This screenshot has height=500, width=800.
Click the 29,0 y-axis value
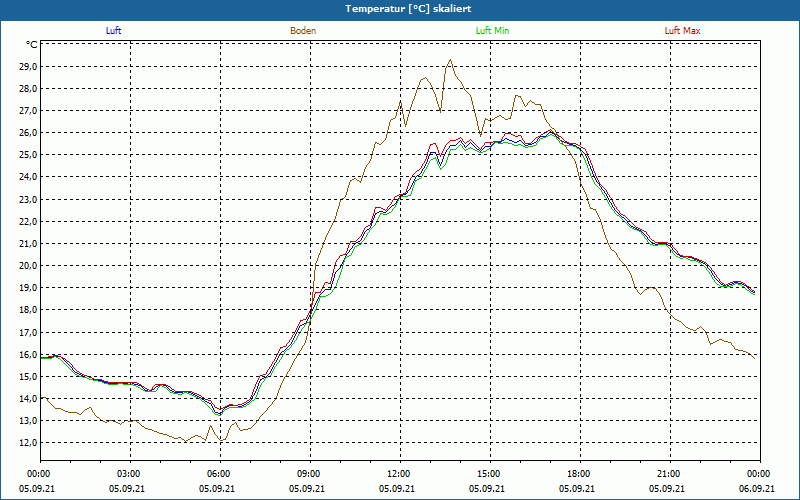point(28,67)
